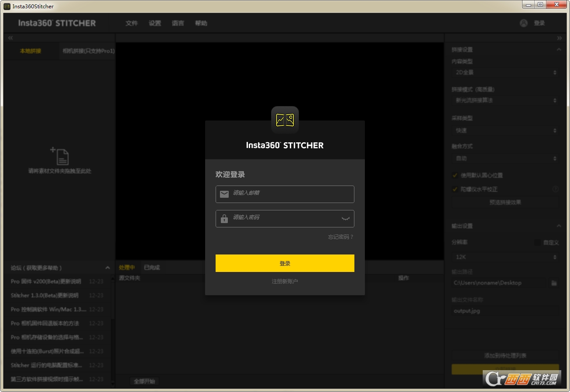Click the user account avatar icon
The width and height of the screenshot is (570, 392).
524,23
